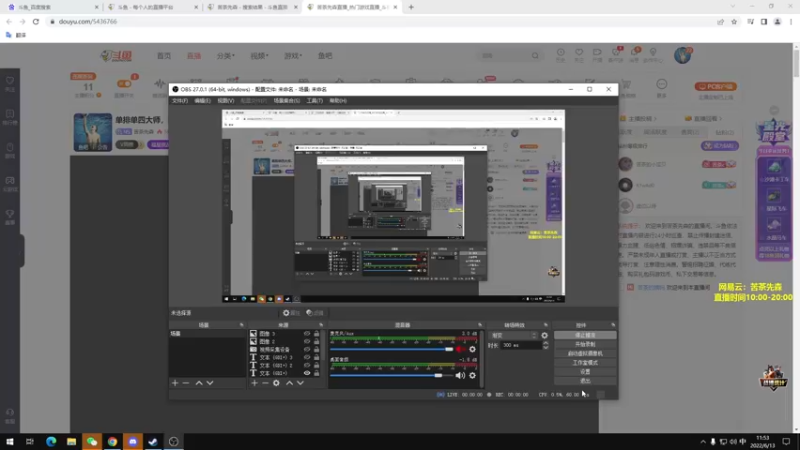
Task: Open the 游戏 dropdown in Douyu navigation
Action: click(x=293, y=56)
